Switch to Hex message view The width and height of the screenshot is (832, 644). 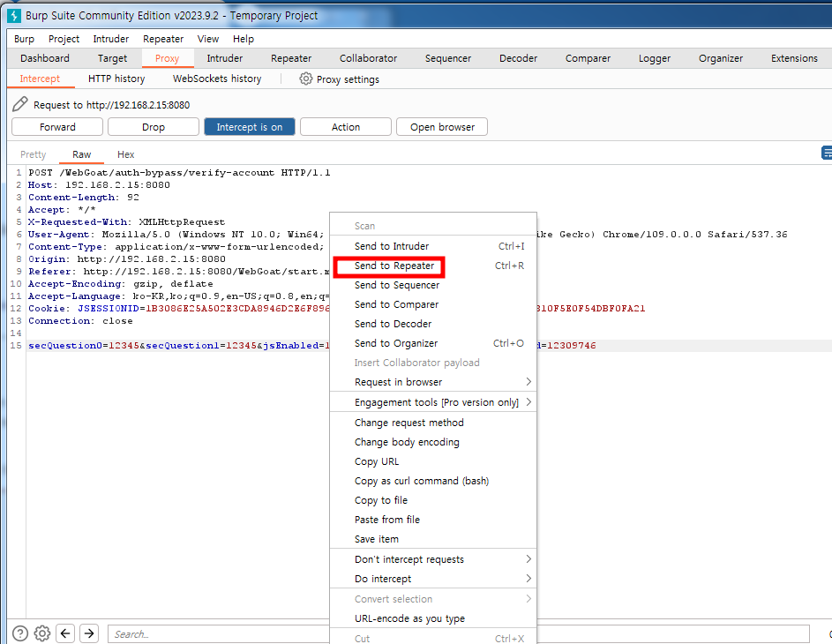(126, 154)
